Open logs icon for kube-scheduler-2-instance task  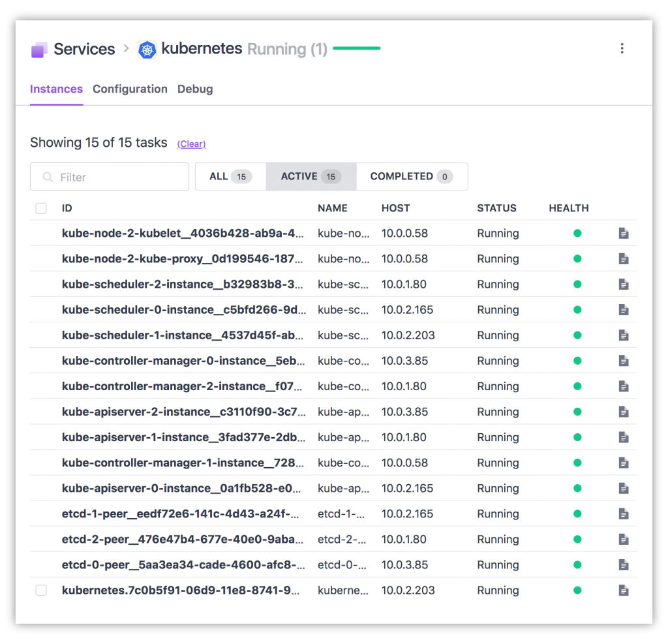tap(623, 284)
